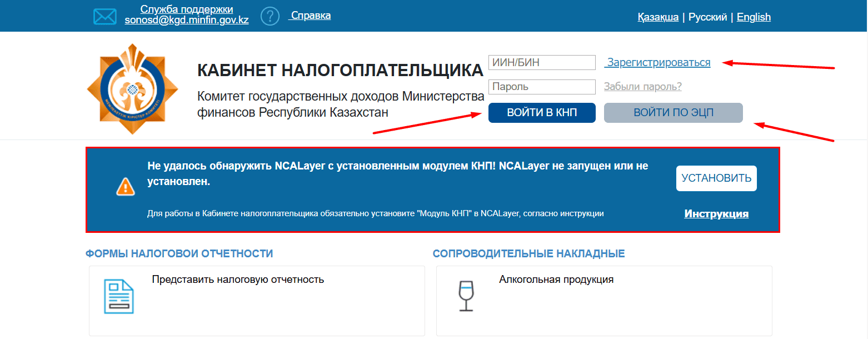
Task: Click the Пароль input field
Action: [x=542, y=86]
